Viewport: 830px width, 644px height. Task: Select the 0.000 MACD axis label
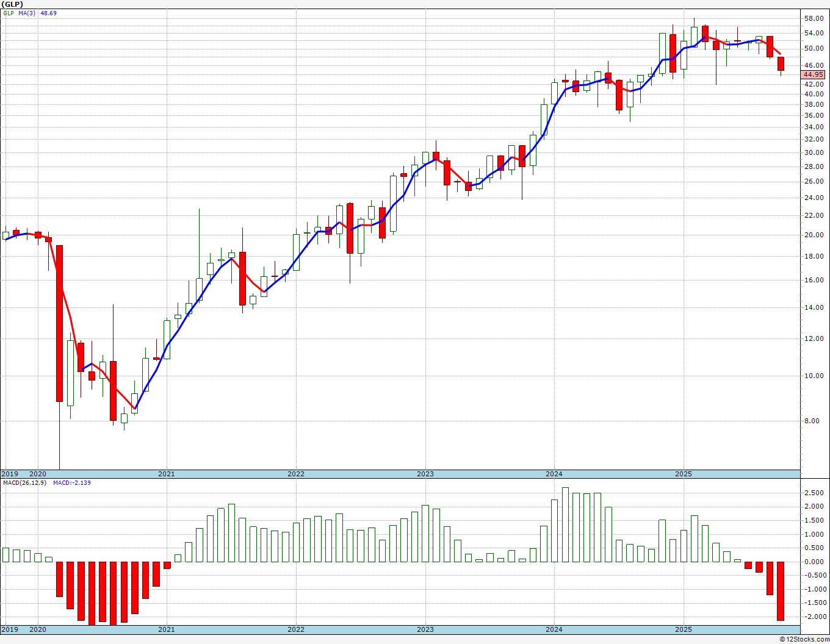(x=814, y=562)
